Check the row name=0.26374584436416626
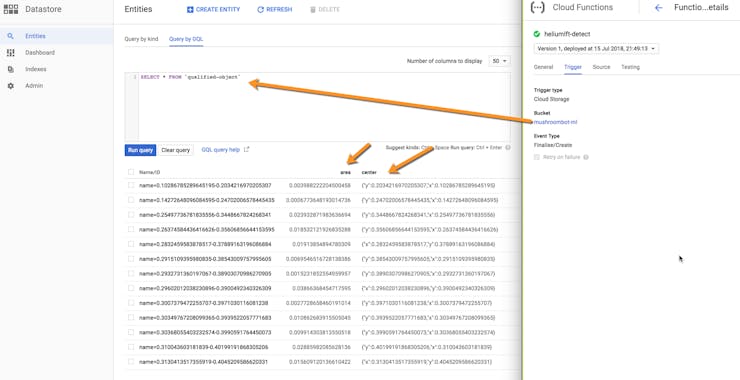 pos(131,229)
